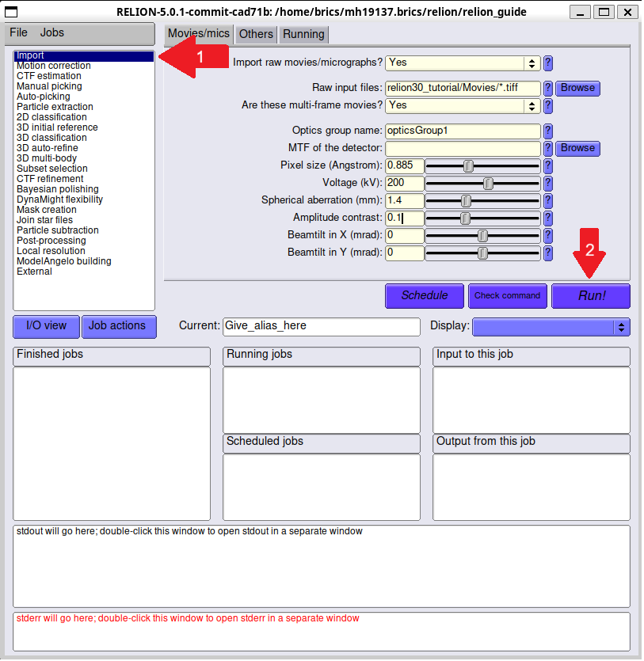
Task: Click the Current job alias field
Action: [x=322, y=327]
